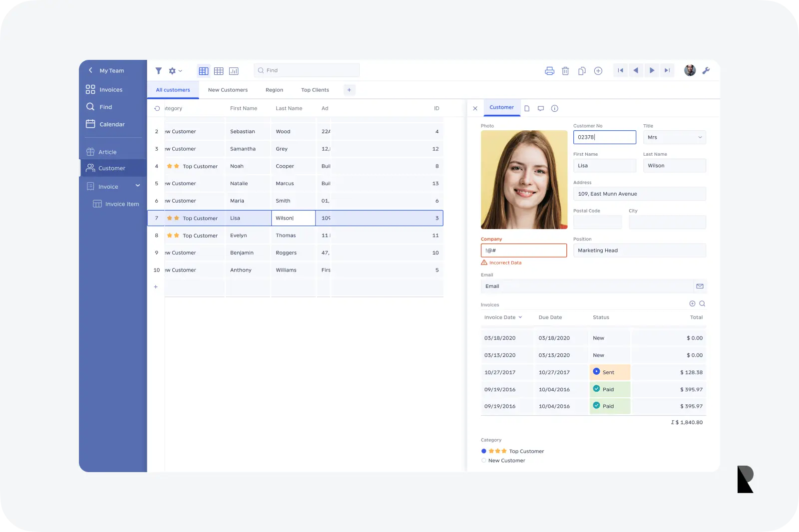Click the filter funnel icon
The image size is (799, 532).
158,71
